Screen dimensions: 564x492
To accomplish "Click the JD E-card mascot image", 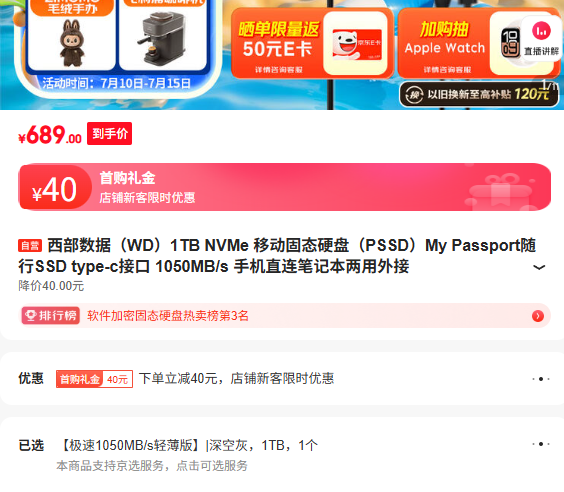I will point(356,44).
